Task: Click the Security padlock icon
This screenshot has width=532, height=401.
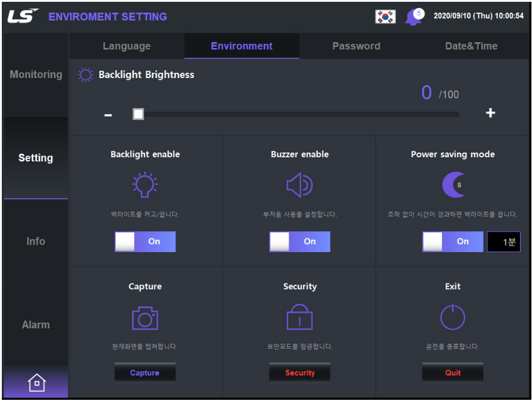Action: click(299, 318)
